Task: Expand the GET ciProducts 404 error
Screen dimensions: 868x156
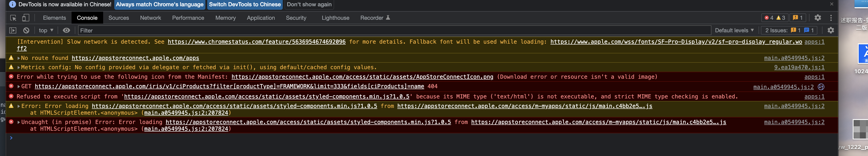Action: coord(19,87)
